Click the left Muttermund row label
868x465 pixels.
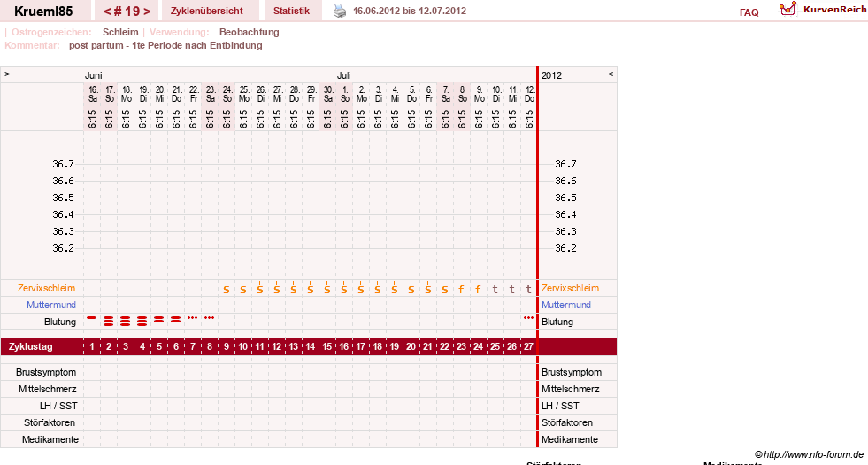tap(51, 305)
